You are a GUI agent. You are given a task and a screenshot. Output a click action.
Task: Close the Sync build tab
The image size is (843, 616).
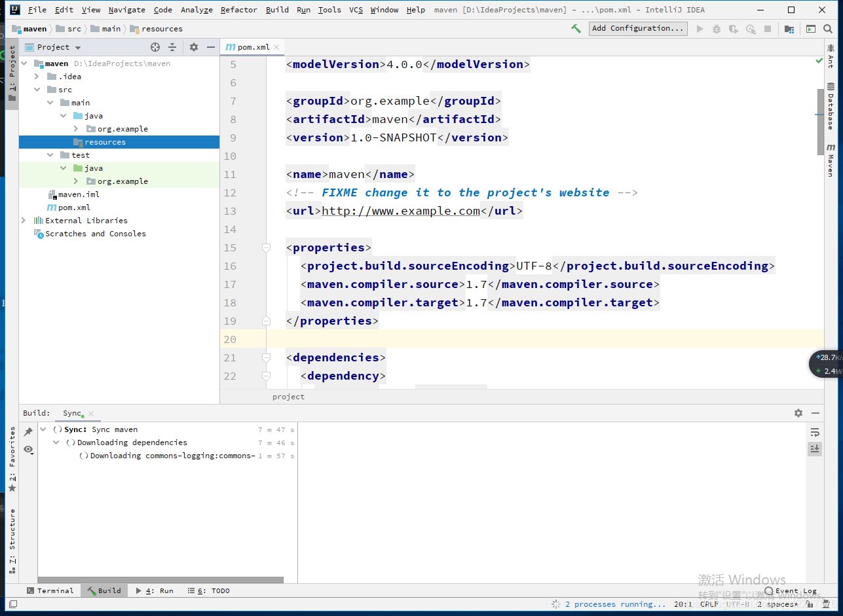[x=91, y=414]
